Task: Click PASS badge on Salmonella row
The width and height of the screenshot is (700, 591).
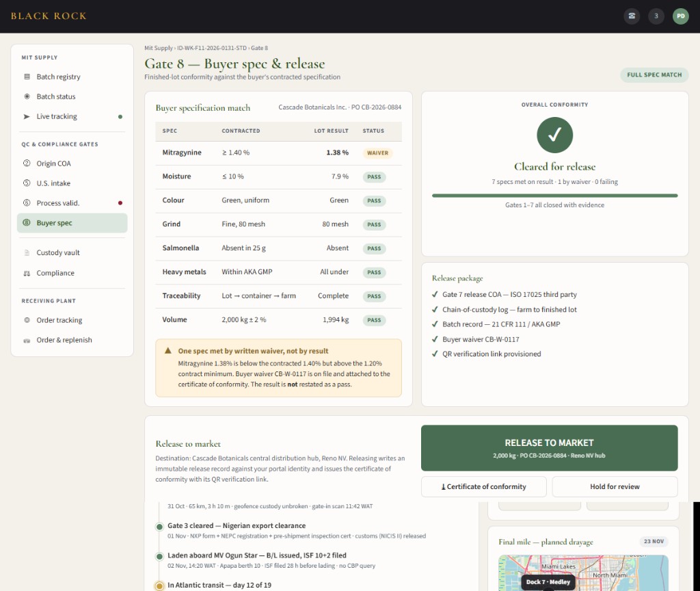Action: [374, 248]
